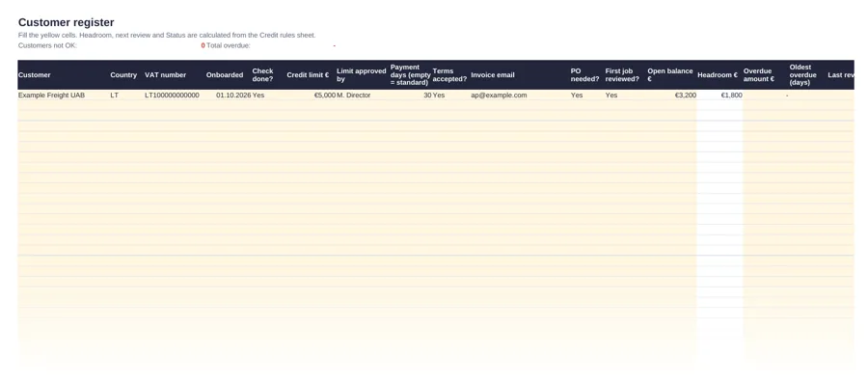The image size is (868, 383).
Task: Select the payment days cell 30
Action: [x=427, y=96]
